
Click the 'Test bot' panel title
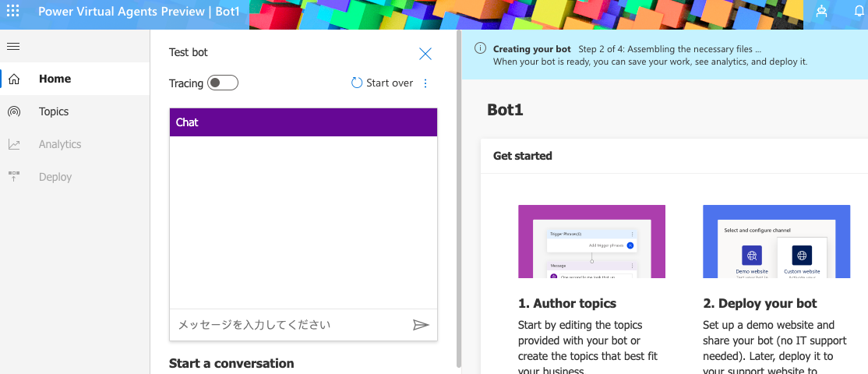point(189,52)
